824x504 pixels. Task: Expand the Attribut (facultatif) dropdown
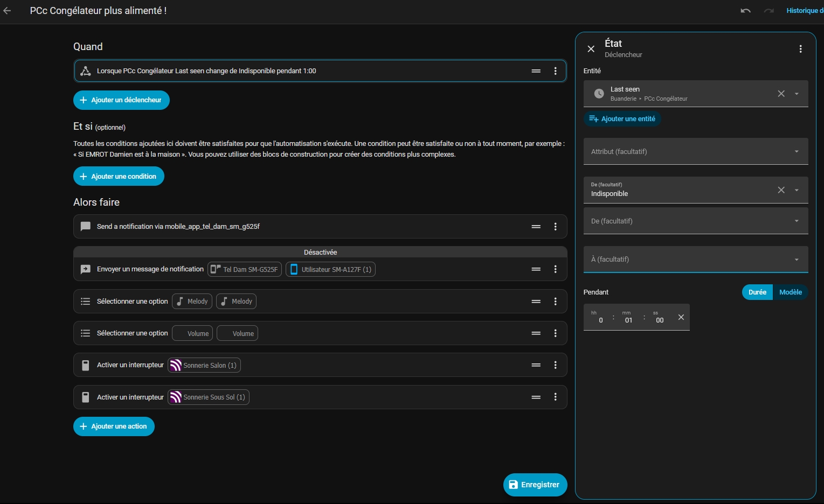(696, 151)
